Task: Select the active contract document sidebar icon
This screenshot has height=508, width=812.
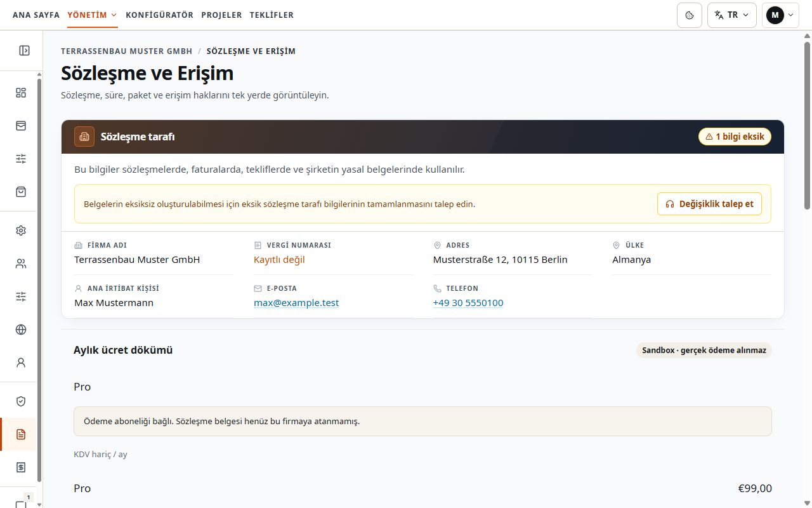Action: point(21,434)
